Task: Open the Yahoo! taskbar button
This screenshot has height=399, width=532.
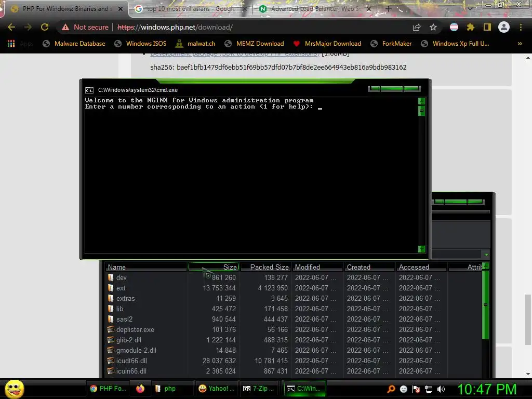Action: tap(216, 389)
